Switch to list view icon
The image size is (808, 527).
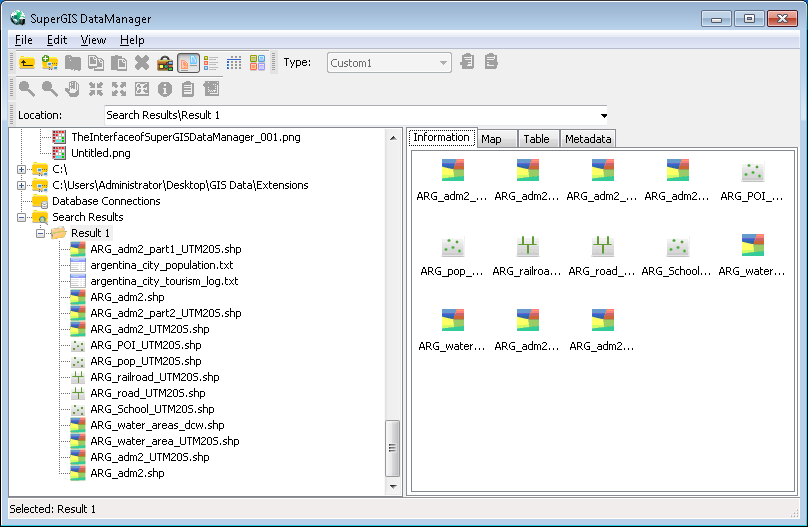211,63
